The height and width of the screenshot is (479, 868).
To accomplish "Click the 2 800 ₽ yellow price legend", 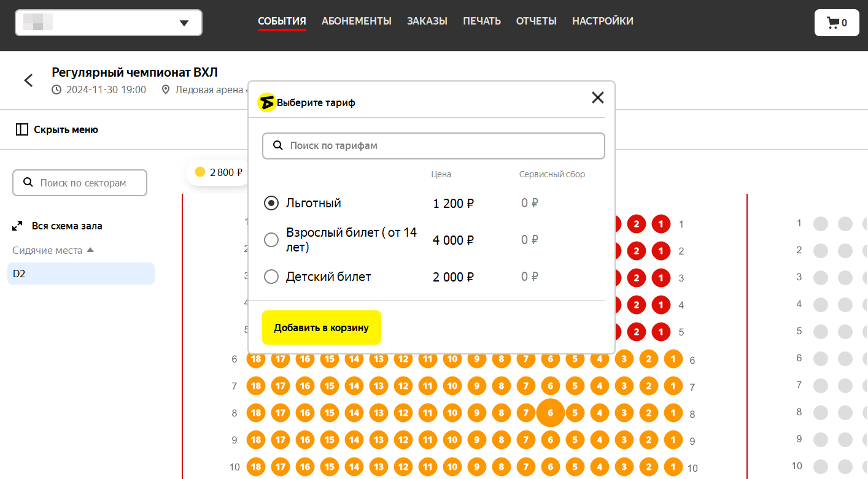I will 219,172.
